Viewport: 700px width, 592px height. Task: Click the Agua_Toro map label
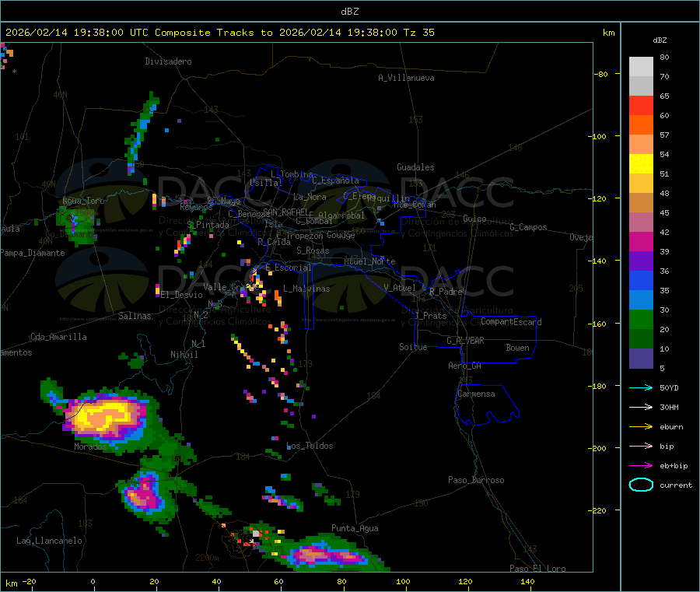point(83,201)
